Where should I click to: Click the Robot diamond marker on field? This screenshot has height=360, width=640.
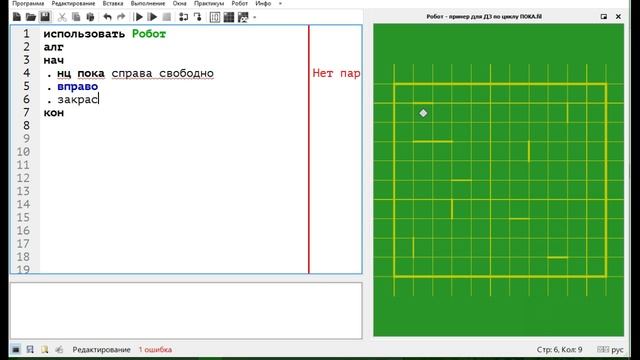423,113
